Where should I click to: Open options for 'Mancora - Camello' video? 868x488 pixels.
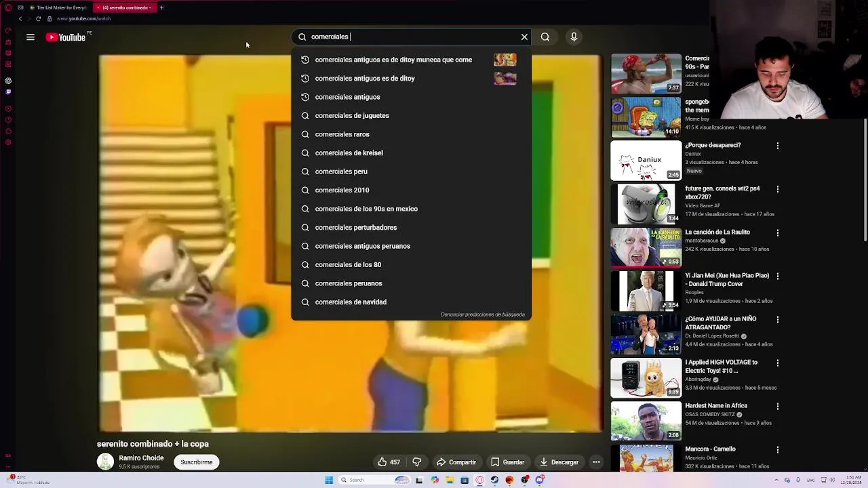(x=778, y=449)
